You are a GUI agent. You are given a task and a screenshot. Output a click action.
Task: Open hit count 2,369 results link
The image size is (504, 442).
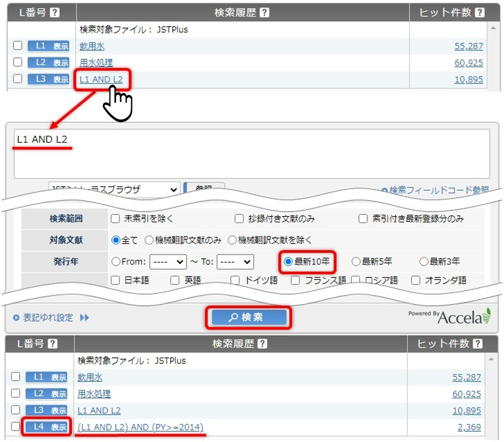pyautogui.click(x=469, y=427)
